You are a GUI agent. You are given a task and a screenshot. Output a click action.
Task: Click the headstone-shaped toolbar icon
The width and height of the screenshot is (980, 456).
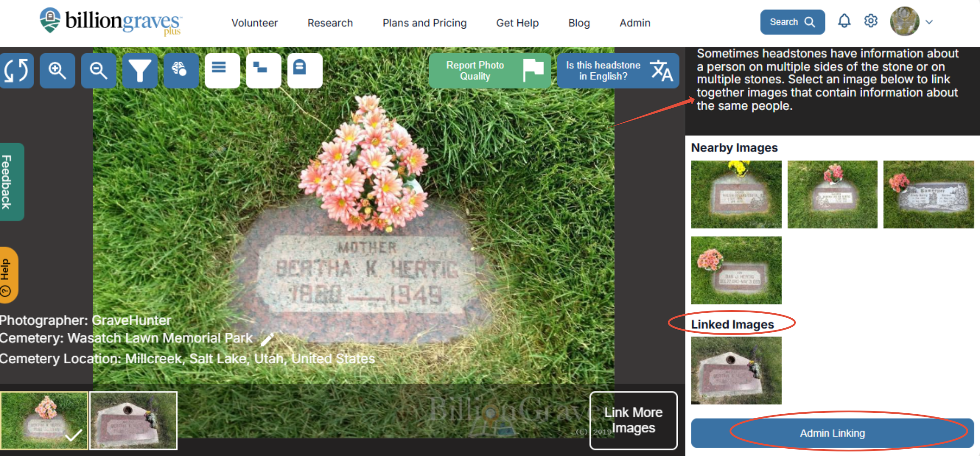click(x=305, y=70)
